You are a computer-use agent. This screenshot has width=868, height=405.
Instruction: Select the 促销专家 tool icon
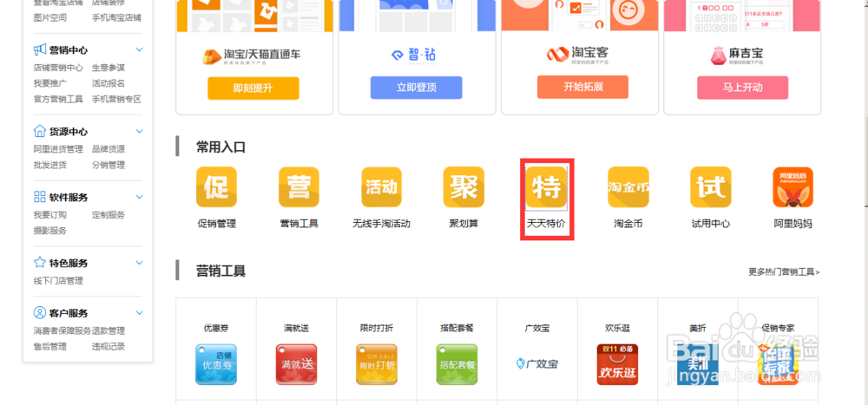tap(778, 364)
